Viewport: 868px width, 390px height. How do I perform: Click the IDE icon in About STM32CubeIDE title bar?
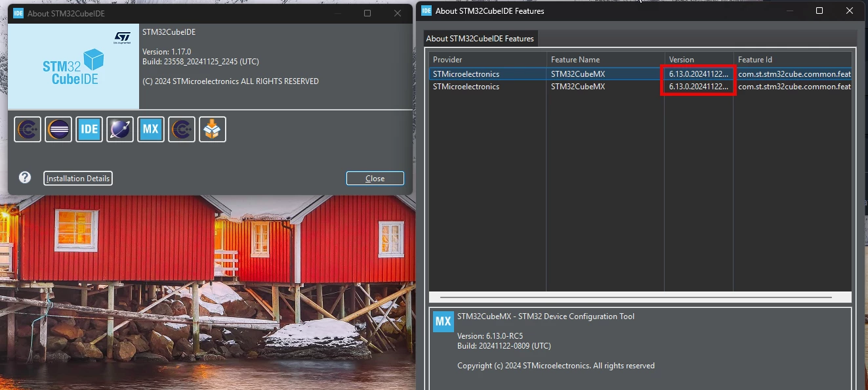click(18, 13)
